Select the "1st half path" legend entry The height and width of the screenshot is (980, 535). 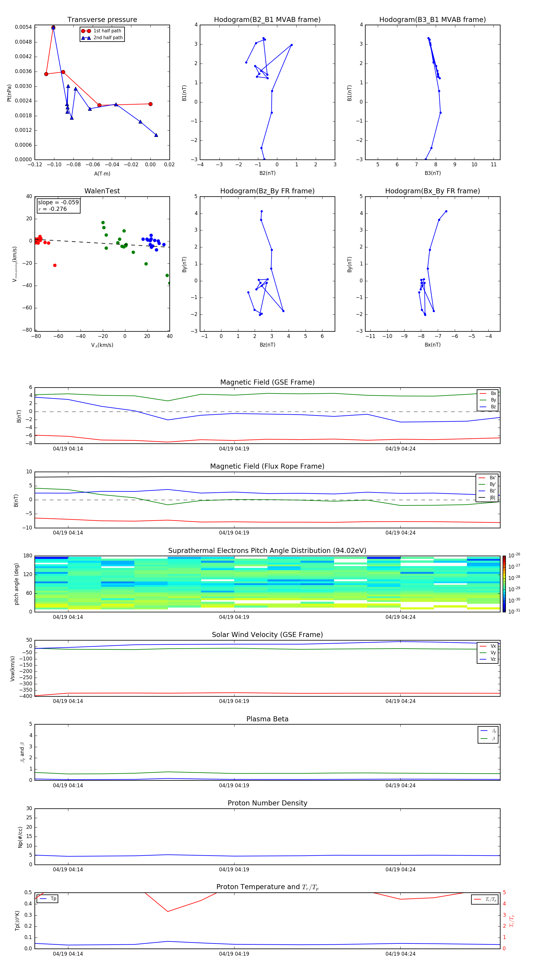(x=101, y=31)
